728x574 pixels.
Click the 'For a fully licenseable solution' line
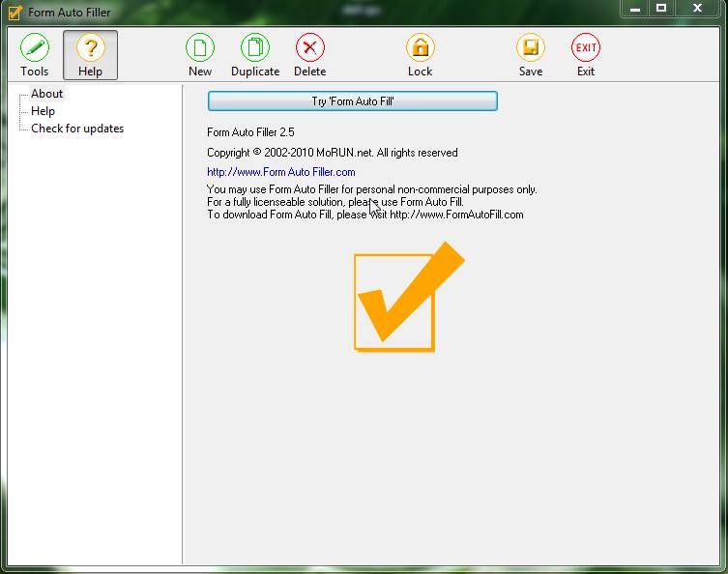(335, 202)
